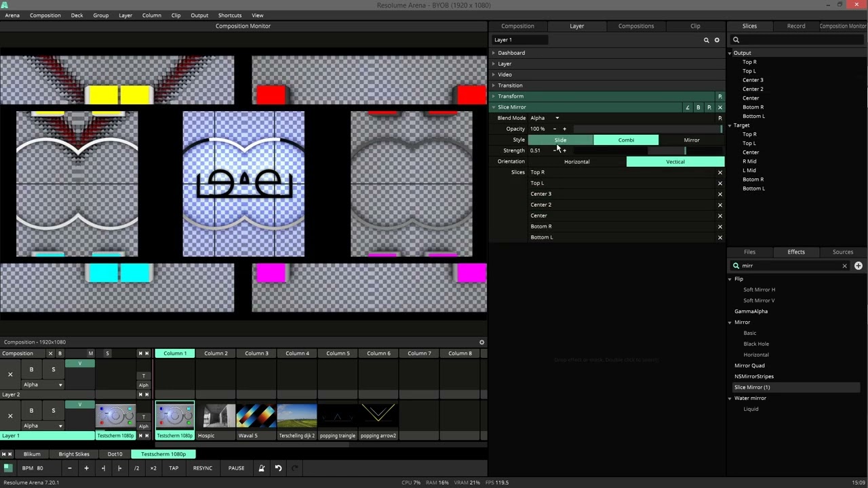Toggle the metronome icon
The height and width of the screenshot is (488, 868).
(261, 468)
